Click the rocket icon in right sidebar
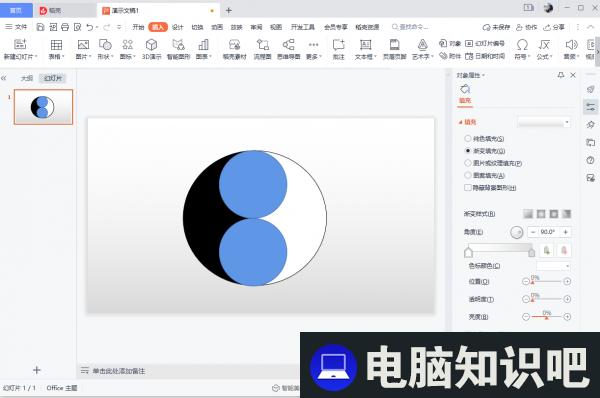 click(x=590, y=89)
